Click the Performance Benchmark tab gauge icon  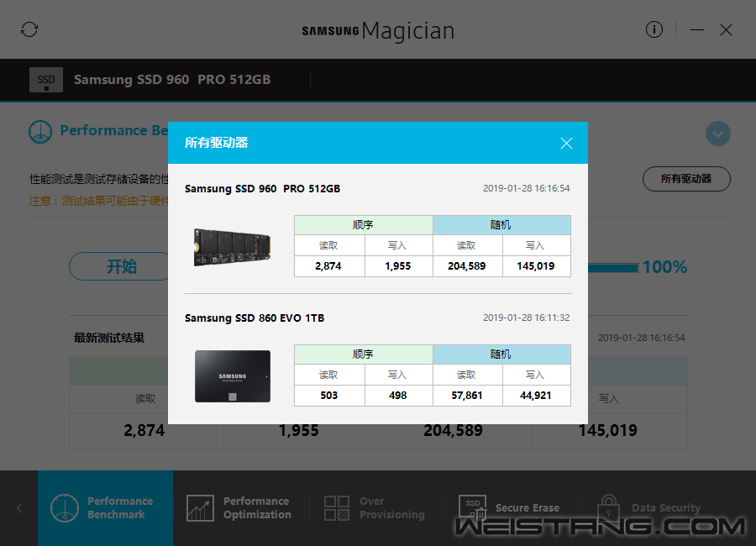click(x=64, y=508)
